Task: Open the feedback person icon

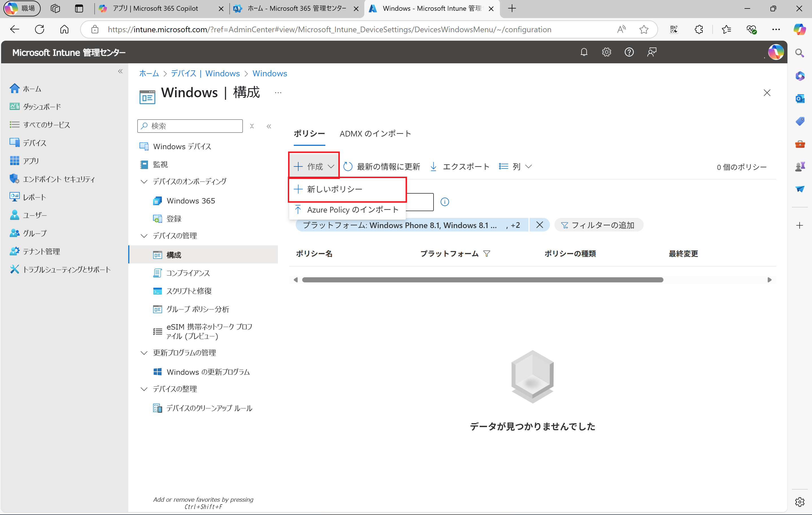Action: tap(652, 52)
